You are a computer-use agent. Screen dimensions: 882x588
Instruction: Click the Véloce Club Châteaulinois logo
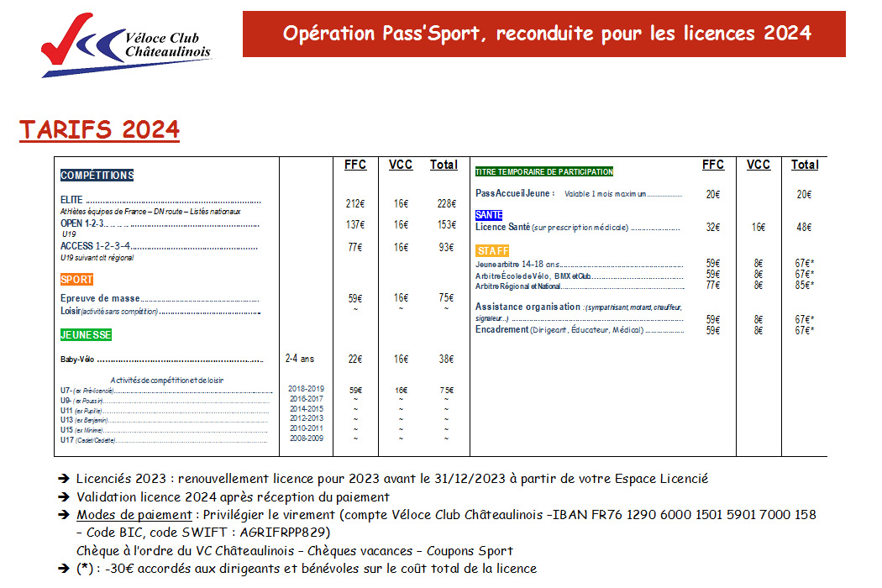pos(126,45)
